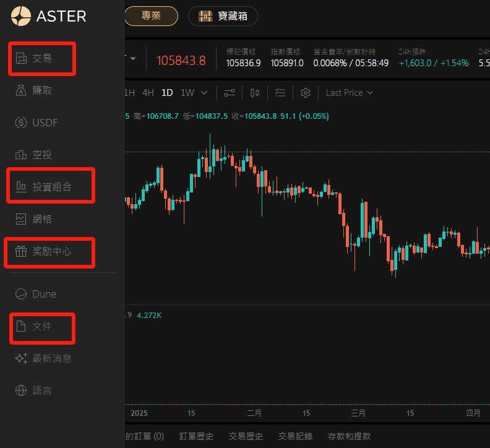Switch to 專業 mode
This screenshot has height=448, width=490.
click(x=151, y=16)
